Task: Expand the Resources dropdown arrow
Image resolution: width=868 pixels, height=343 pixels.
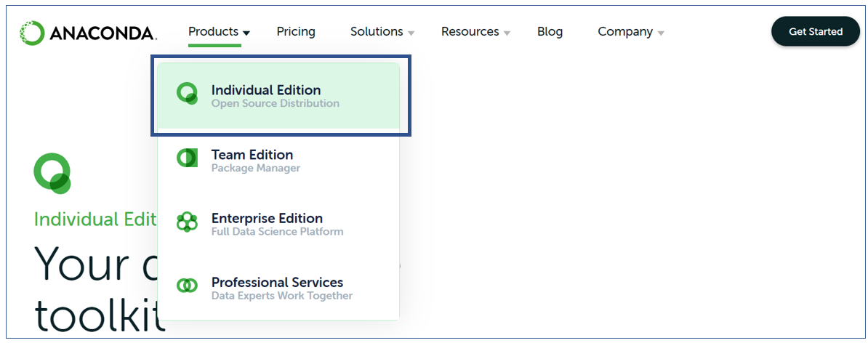Action: point(507,33)
